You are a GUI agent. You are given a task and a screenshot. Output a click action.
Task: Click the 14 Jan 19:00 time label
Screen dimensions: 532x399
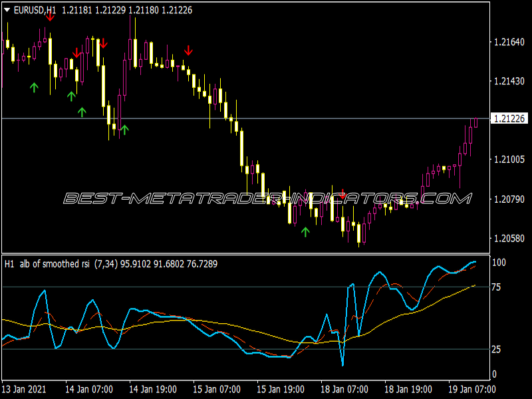(153, 389)
